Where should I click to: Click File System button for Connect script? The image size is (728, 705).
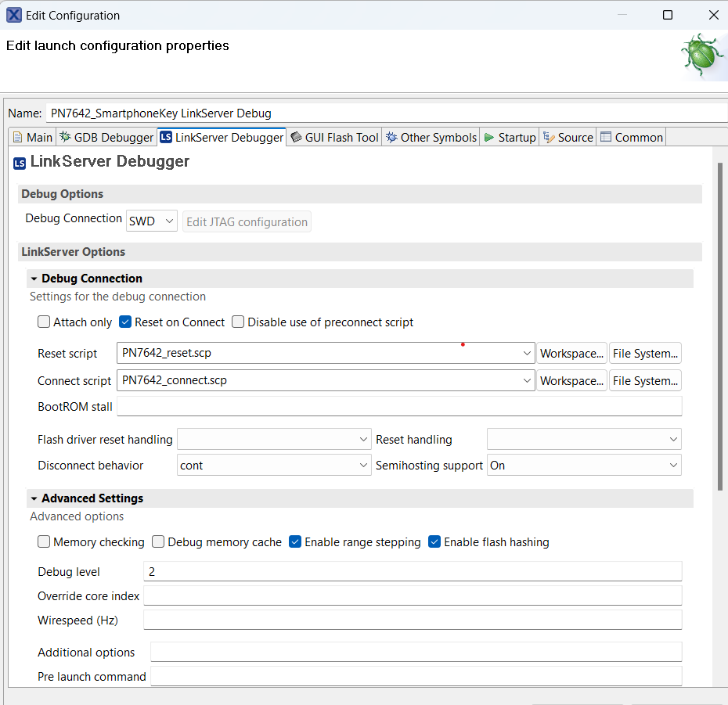(645, 380)
